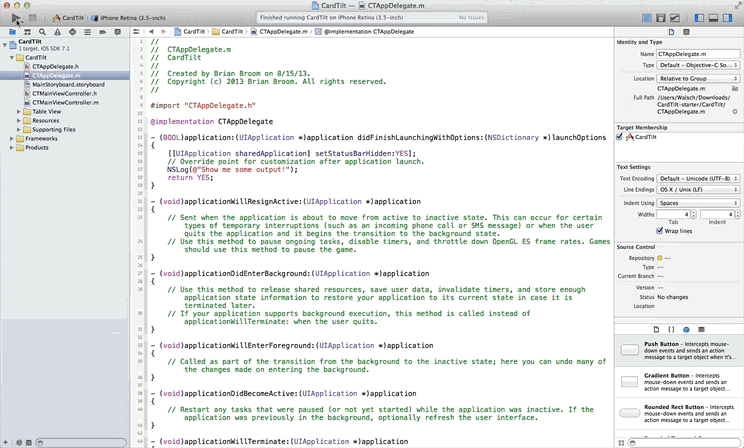Open the Text Encoding dropdown
The height and width of the screenshot is (448, 744).
(x=698, y=178)
